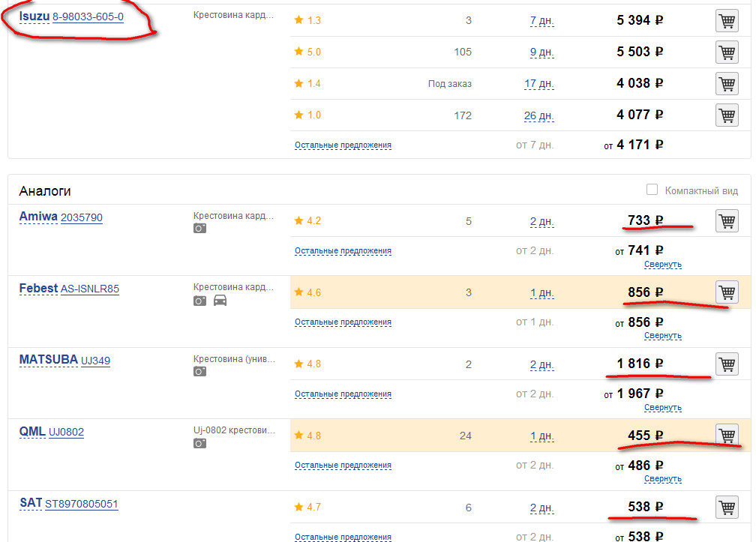
Task: Click the Под заказ availability text
Action: tap(450, 84)
